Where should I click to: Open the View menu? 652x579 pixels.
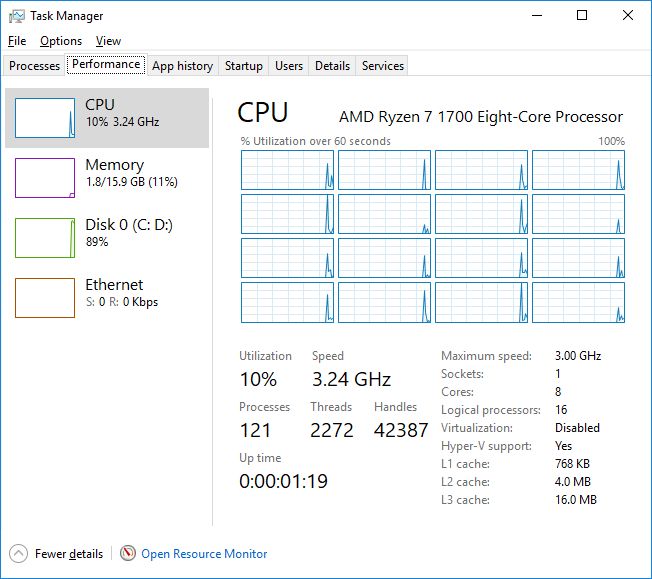[x=108, y=41]
